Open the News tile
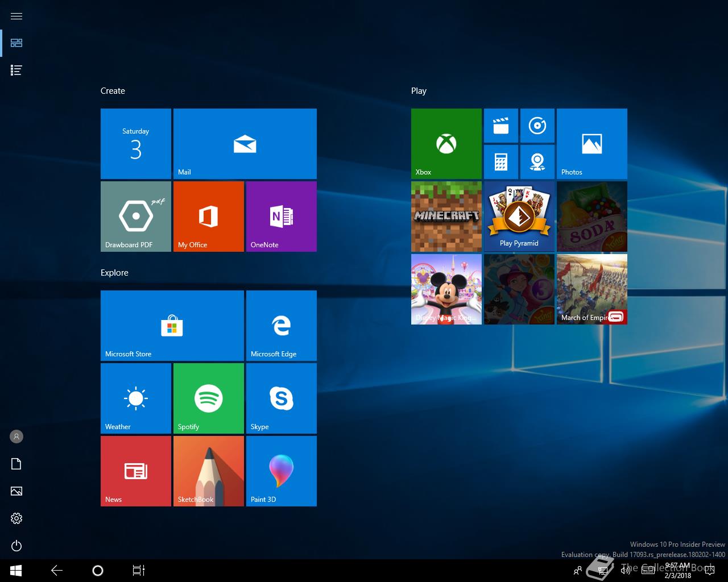Screen dimensions: 728x582 (136, 471)
